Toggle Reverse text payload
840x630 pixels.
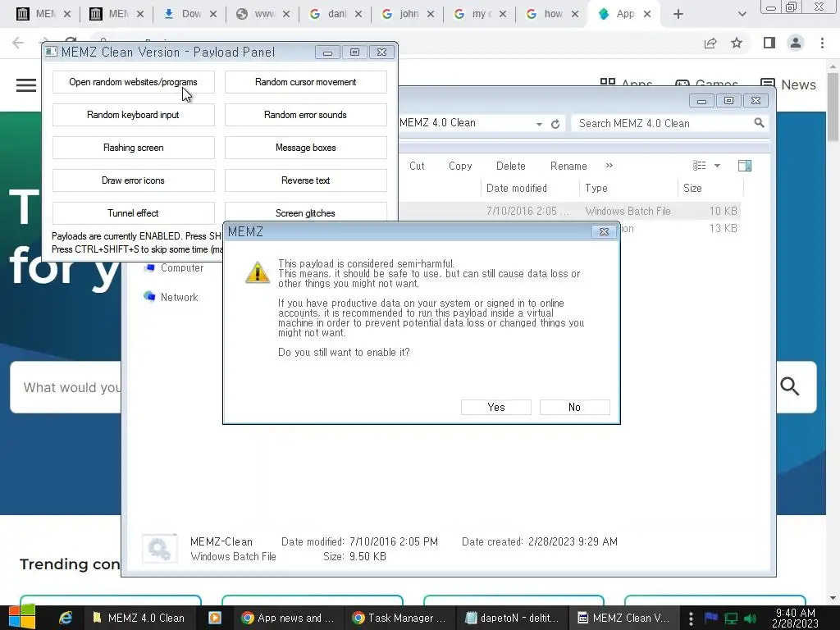(x=305, y=180)
